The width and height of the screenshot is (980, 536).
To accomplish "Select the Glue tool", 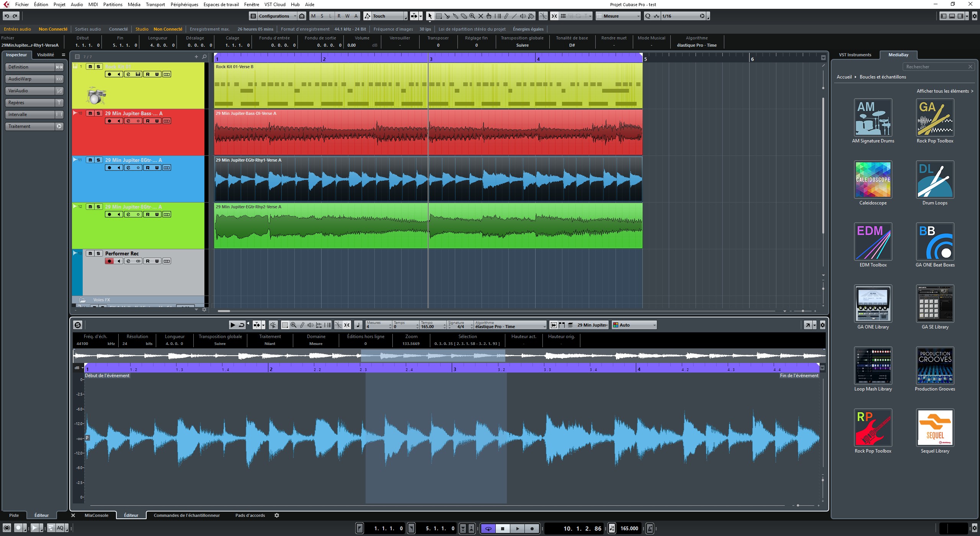I will point(456,16).
